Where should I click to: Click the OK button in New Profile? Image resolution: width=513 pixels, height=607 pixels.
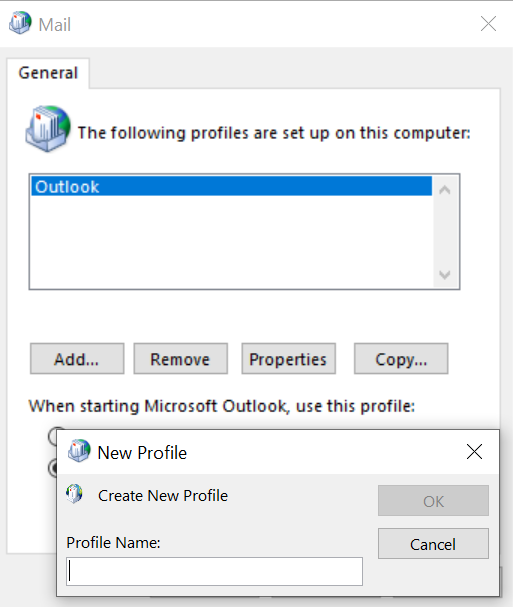point(433,501)
